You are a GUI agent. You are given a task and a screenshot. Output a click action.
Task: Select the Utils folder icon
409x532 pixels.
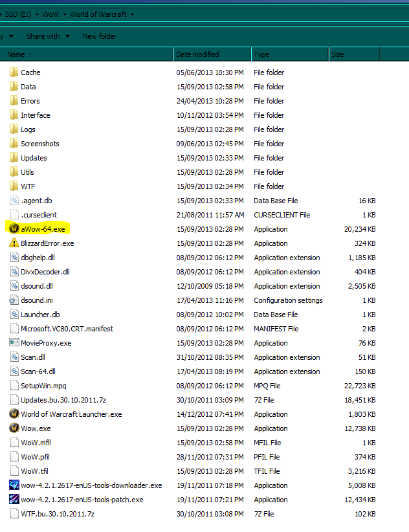pos(14,172)
